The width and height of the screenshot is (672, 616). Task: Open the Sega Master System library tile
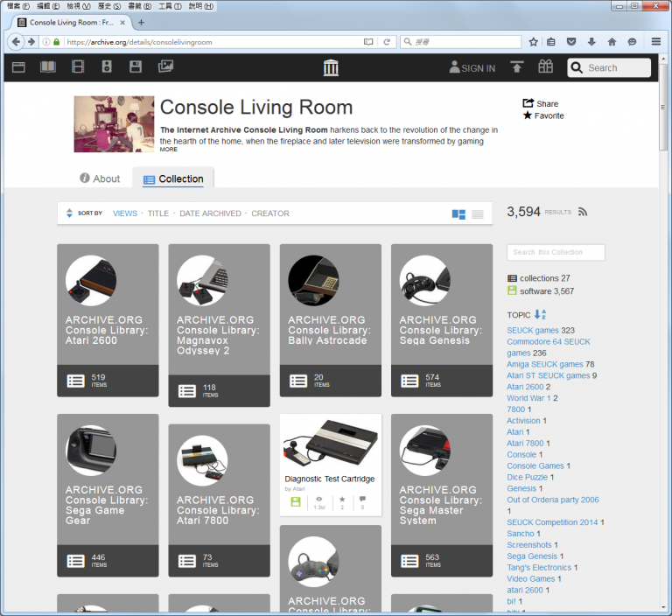coord(442,495)
